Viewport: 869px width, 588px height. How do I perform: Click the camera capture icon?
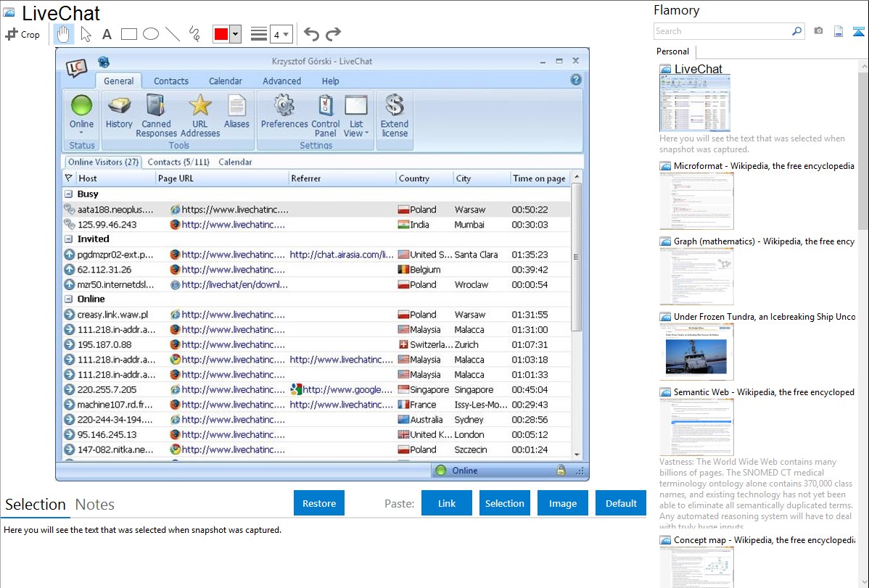[x=818, y=31]
